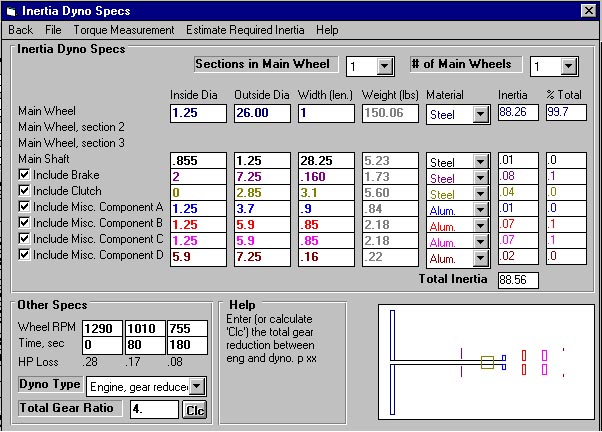Click Main Wheel % Total value 99.7

(566, 113)
